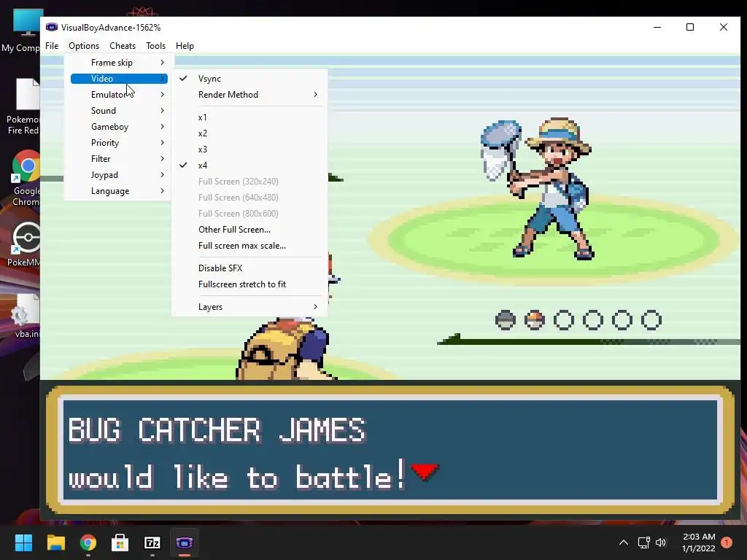Select vba.ini desktop file
Viewport: 747px width, 560px height.
(26, 315)
